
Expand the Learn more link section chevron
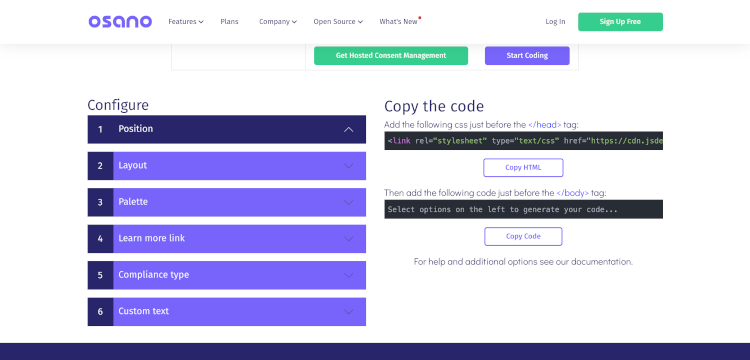(x=349, y=239)
